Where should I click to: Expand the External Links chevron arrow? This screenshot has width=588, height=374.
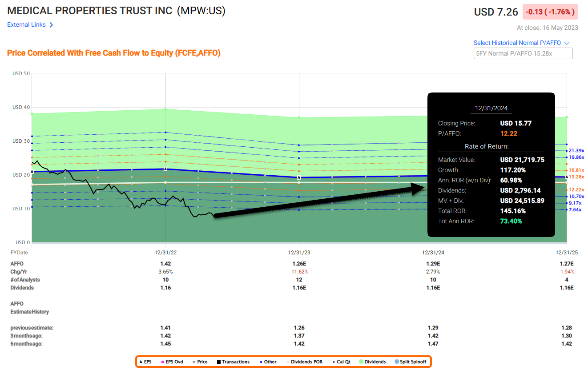pyautogui.click(x=51, y=25)
